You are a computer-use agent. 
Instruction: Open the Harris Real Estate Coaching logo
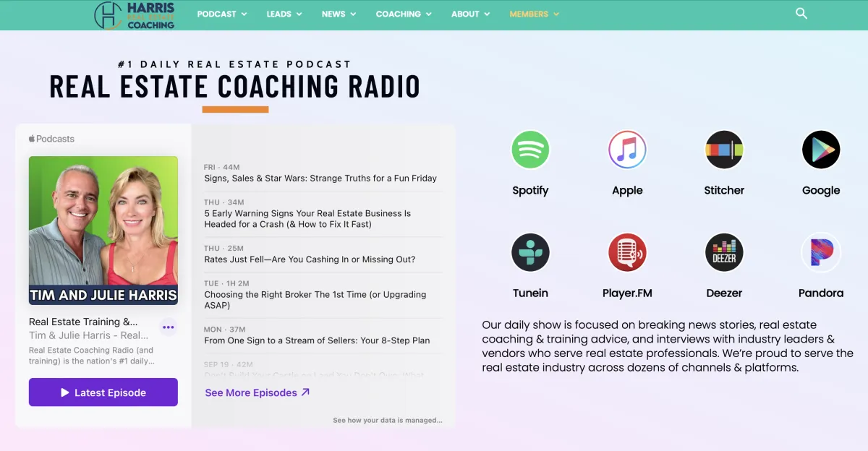[x=135, y=15]
